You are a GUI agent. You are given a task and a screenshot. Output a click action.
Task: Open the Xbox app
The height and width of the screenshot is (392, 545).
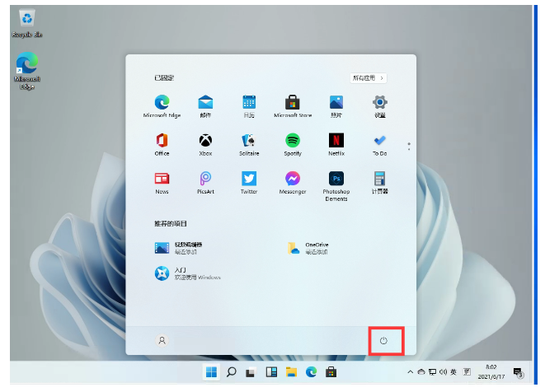pos(205,144)
